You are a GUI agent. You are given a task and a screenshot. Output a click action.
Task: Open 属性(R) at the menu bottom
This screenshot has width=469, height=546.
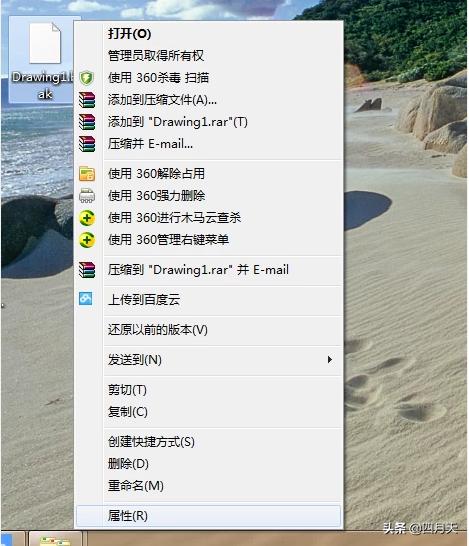tap(208, 516)
